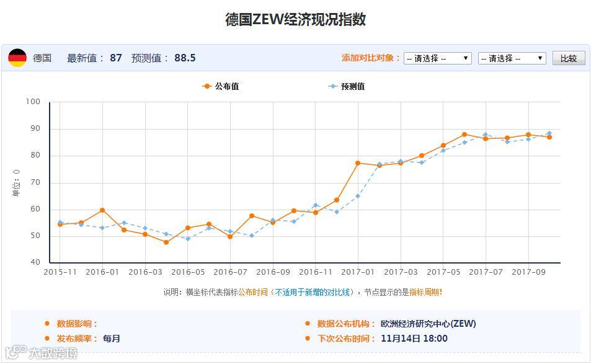Click the 比较 compare button

[569, 58]
